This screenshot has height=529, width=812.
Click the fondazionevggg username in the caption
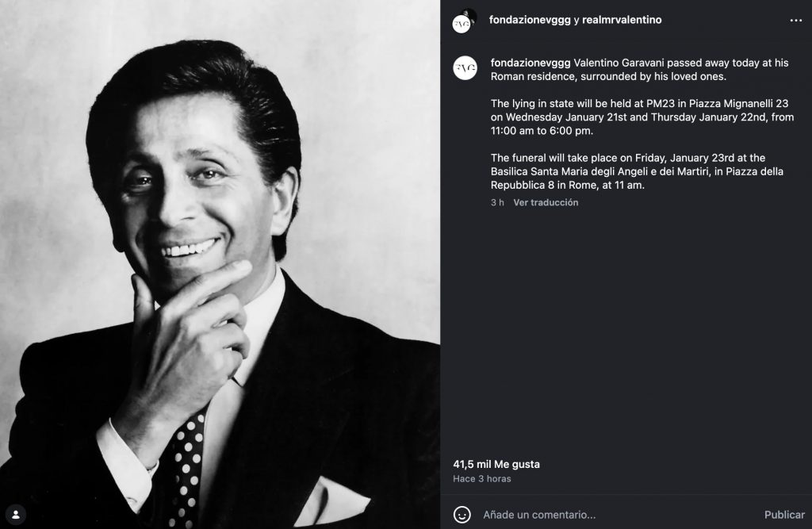coord(530,63)
